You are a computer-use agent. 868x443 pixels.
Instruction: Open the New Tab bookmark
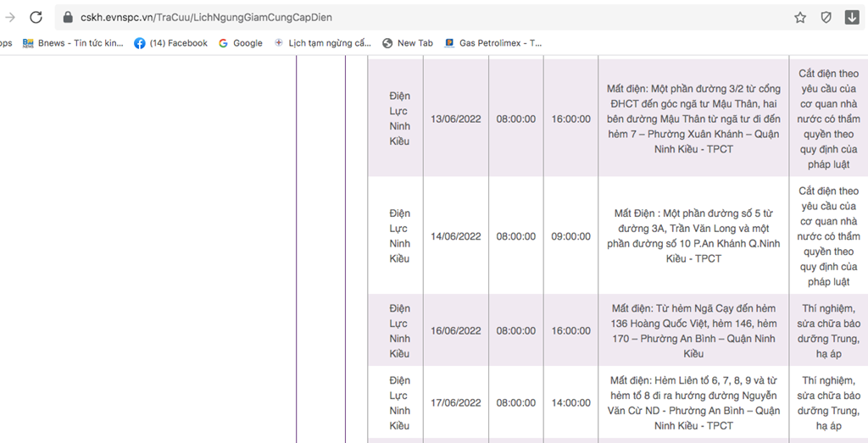pos(408,43)
